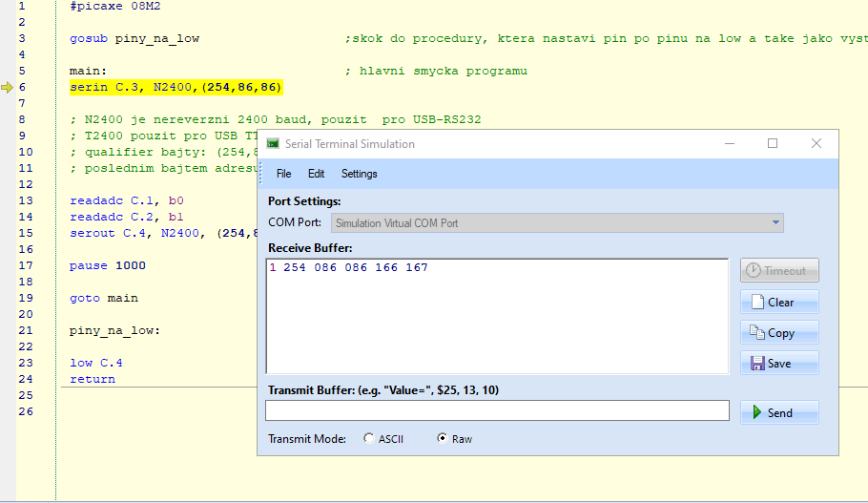Click in the Receive Buffer text area
Screen dimensions: 868x503
(x=496, y=320)
